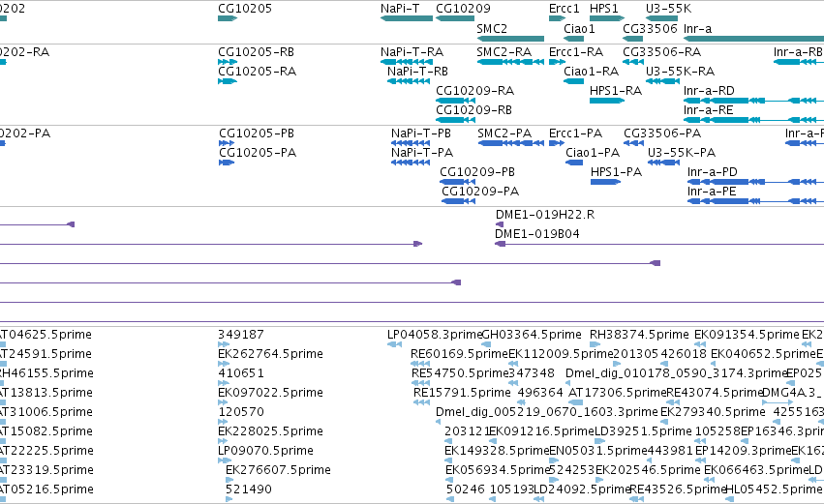
Task: Select the CG10205 gene label
Action: pos(245,9)
